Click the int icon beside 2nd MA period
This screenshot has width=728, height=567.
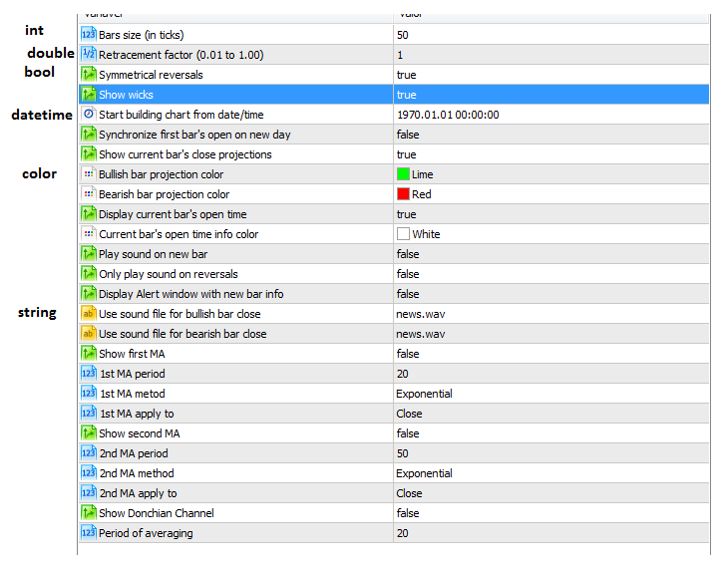[x=88, y=453]
